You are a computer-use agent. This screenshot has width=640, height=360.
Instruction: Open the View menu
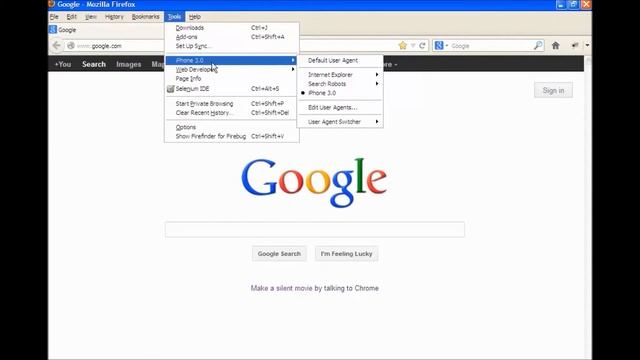[91, 17]
